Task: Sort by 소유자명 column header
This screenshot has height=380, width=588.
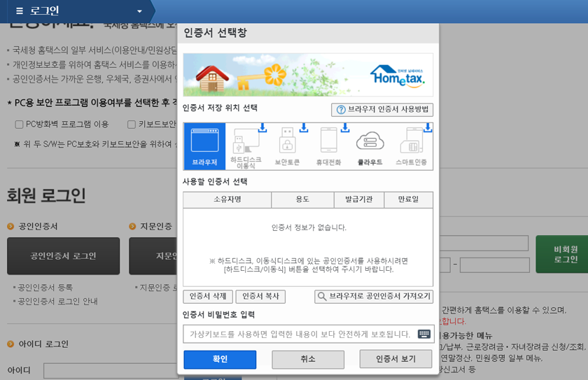Action: click(227, 199)
